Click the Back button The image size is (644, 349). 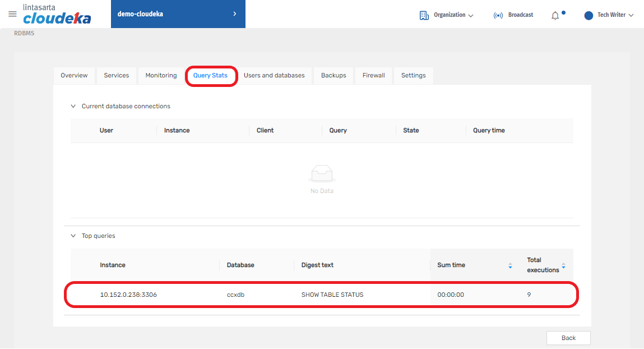(x=568, y=338)
